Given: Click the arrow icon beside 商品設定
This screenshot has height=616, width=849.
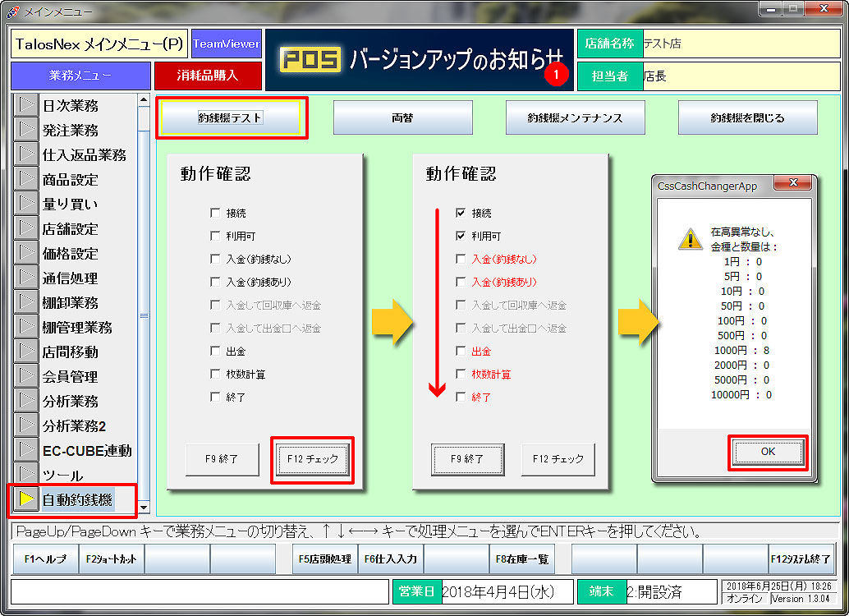Looking at the screenshot, I should tap(25, 179).
